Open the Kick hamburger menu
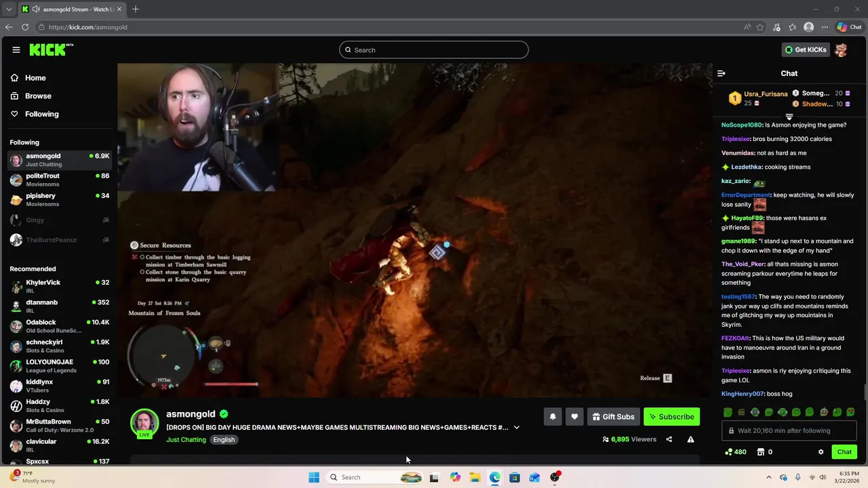 [16, 49]
